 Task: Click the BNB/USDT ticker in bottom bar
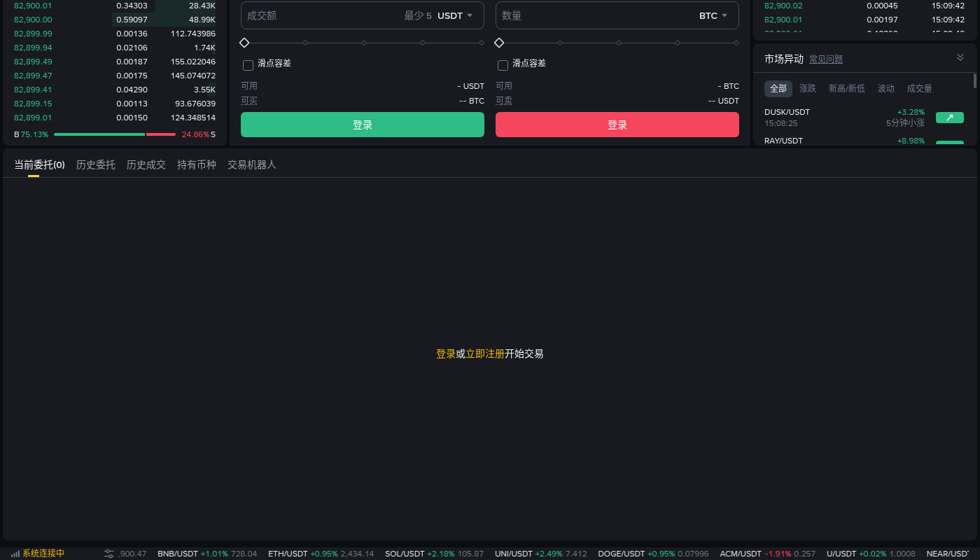point(207,554)
